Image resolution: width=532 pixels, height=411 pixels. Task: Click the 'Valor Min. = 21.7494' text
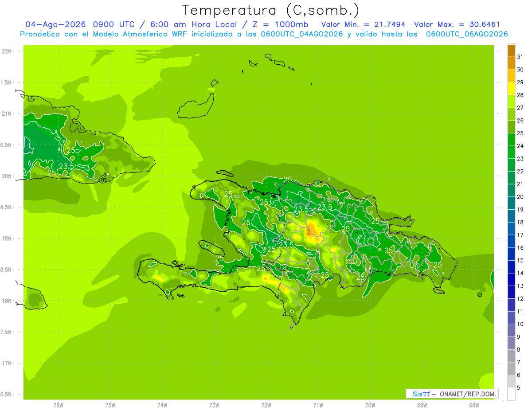363,24
